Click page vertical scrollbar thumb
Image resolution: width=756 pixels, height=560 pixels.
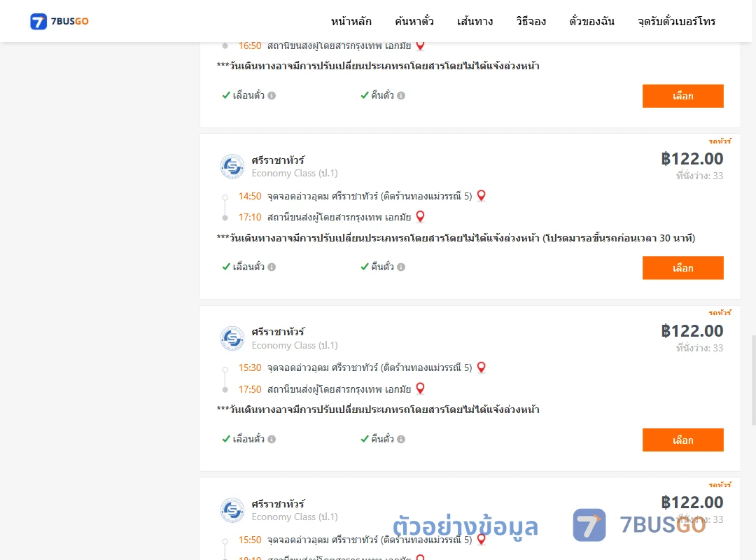754,380
